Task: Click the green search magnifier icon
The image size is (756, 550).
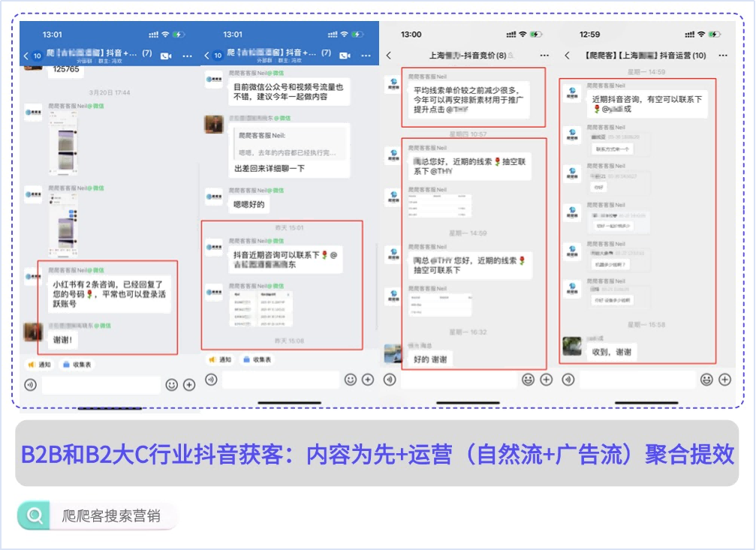Action: coord(34,515)
